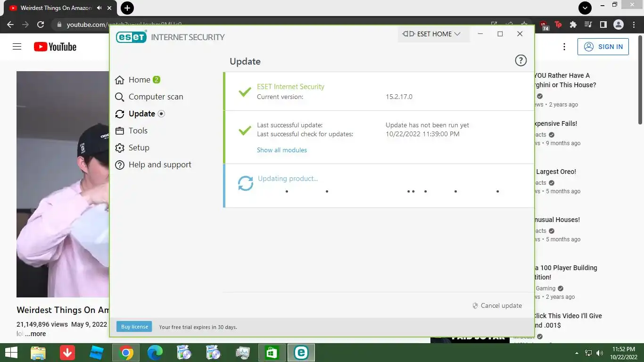Click the last check time 10/22/2022 11:39:00 PM
The width and height of the screenshot is (644, 362).
tap(422, 134)
